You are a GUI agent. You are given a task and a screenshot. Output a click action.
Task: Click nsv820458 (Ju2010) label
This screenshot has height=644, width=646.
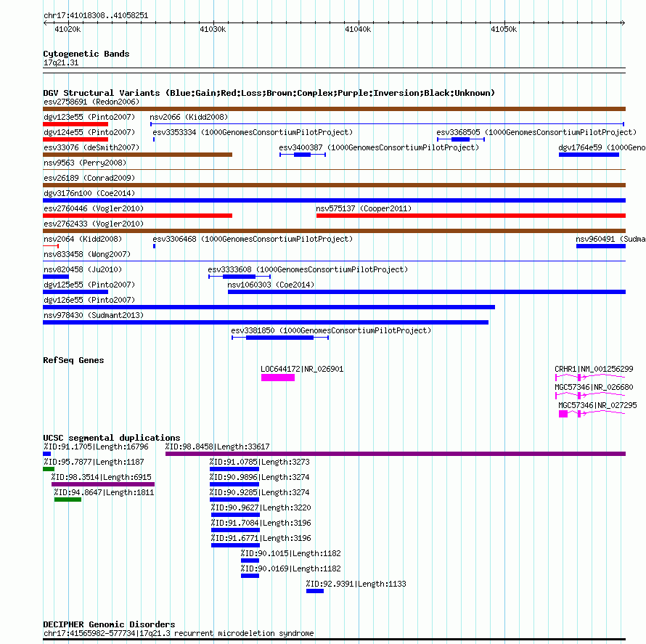83,269
